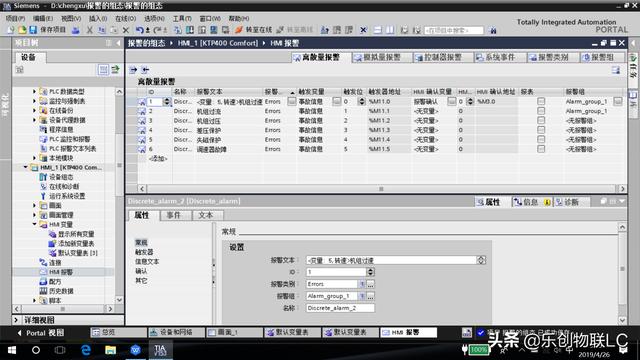Toggle report checkbox for alarm 失磁保护
The width and height of the screenshot is (640, 360).
tap(541, 140)
